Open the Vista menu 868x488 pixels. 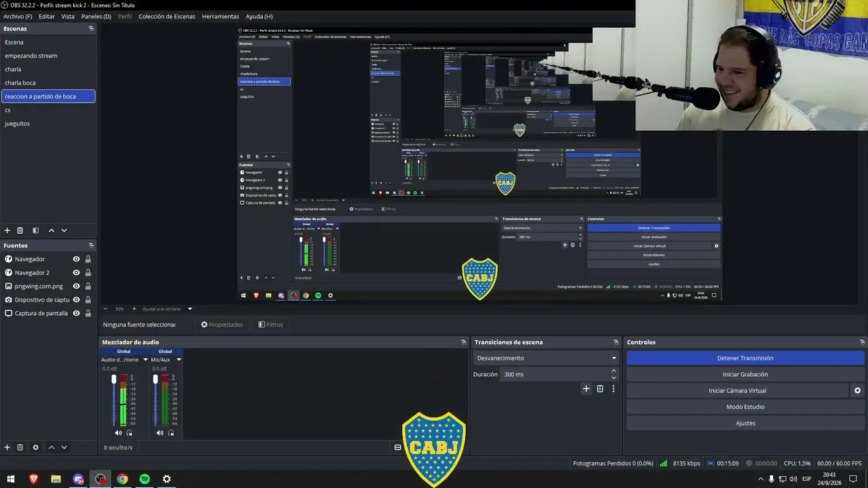[68, 16]
